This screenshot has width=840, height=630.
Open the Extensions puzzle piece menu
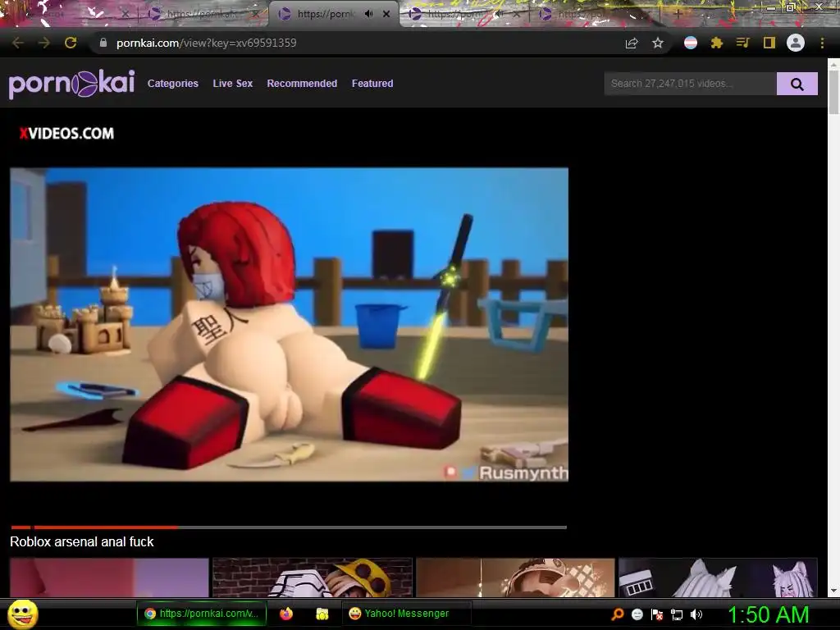(x=717, y=43)
